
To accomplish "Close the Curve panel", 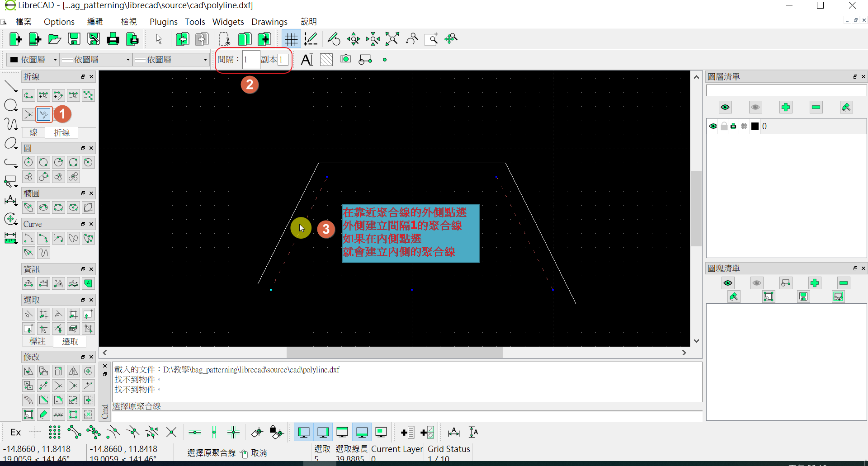I will click(x=91, y=224).
